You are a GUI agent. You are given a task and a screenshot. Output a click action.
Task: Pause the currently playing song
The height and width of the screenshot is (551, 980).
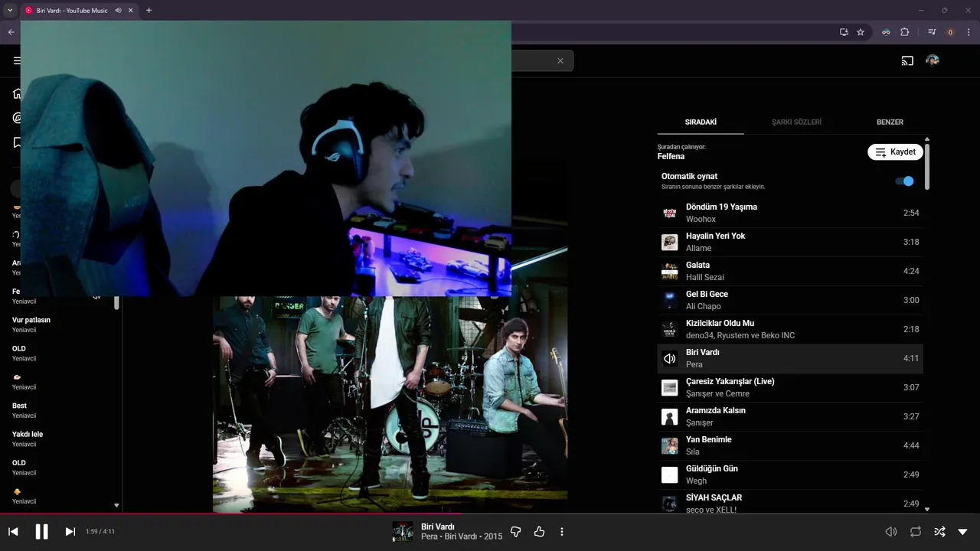[41, 531]
